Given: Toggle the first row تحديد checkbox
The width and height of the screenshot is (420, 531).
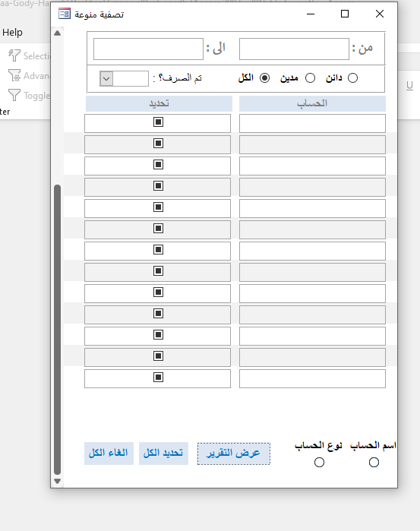Looking at the screenshot, I should [158, 122].
